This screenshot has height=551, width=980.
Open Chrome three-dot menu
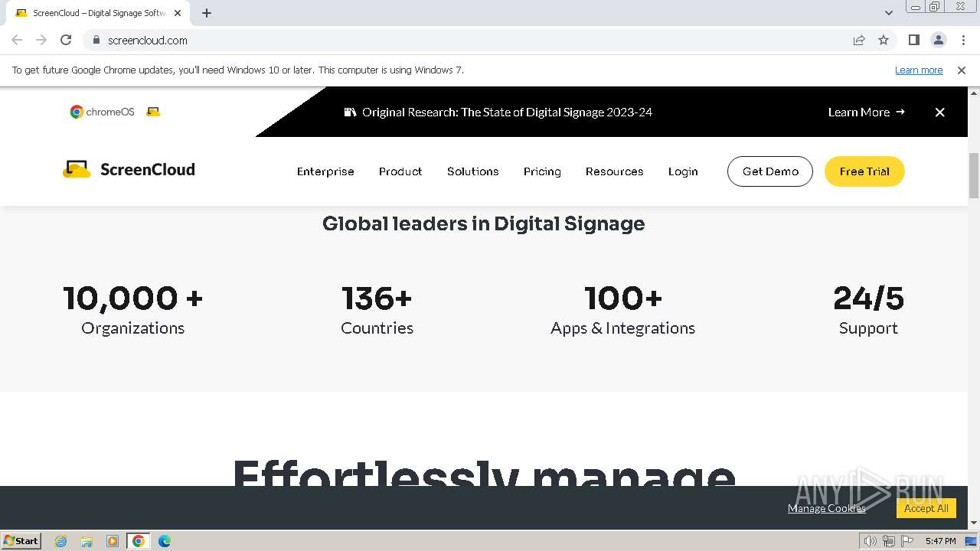(963, 40)
